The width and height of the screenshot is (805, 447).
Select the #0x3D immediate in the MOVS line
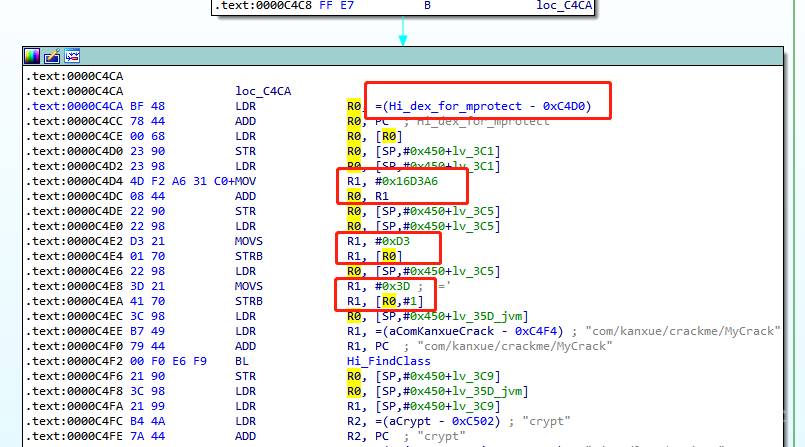point(392,286)
